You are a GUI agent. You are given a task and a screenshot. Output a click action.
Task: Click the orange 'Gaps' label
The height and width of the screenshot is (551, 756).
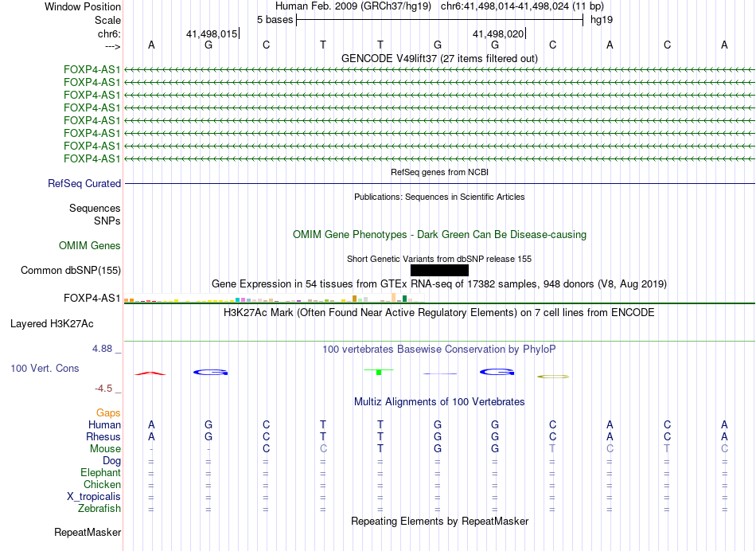[108, 412]
